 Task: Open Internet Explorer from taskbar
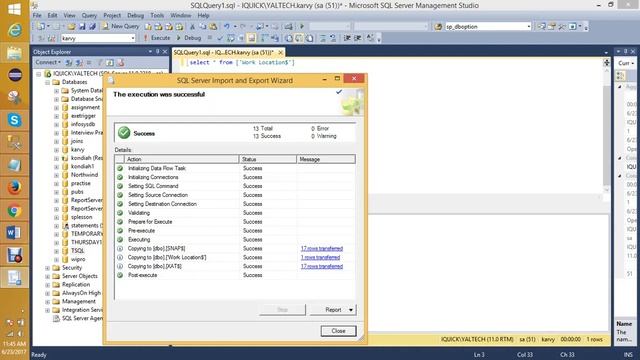14,30
